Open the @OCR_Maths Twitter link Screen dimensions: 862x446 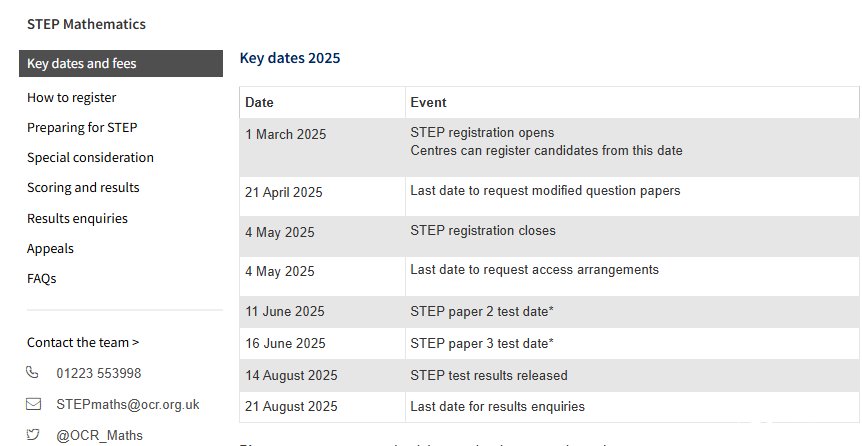99,436
